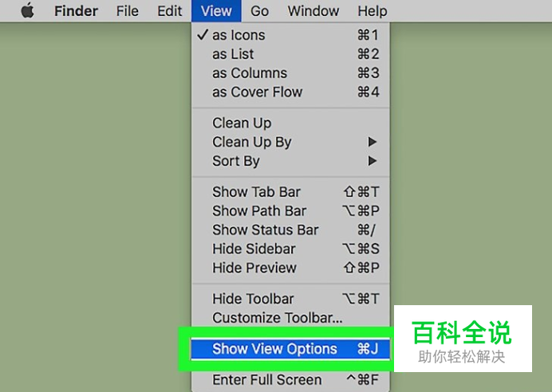The height and width of the screenshot is (392, 552).
Task: Open the Help menu
Action: (372, 11)
